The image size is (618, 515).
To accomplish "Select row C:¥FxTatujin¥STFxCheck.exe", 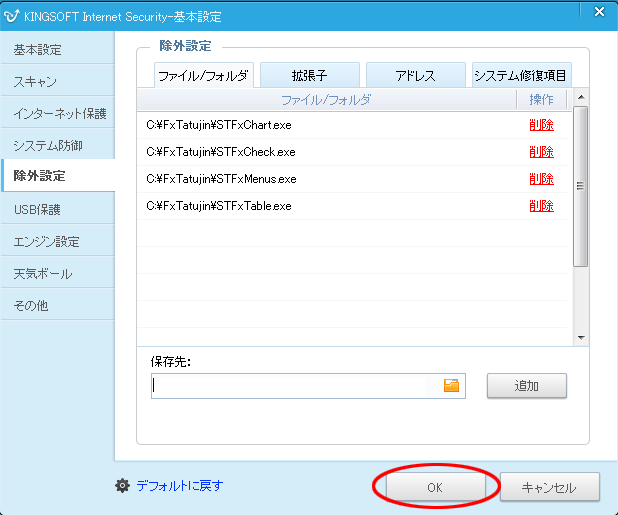I will [x=352, y=152].
